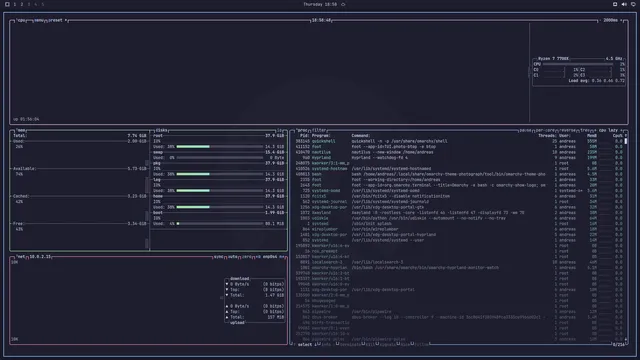Click the rightmost system tray icon

click(x=633, y=4)
